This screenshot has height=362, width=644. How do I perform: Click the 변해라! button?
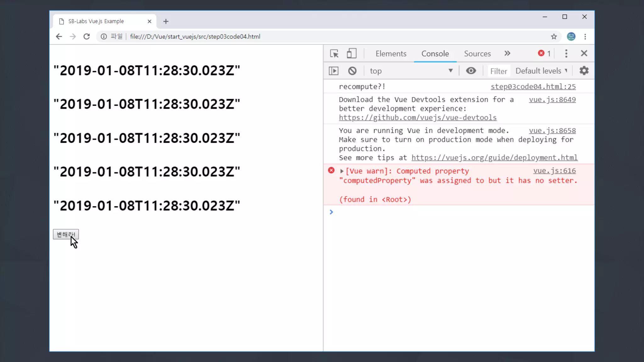(66, 234)
